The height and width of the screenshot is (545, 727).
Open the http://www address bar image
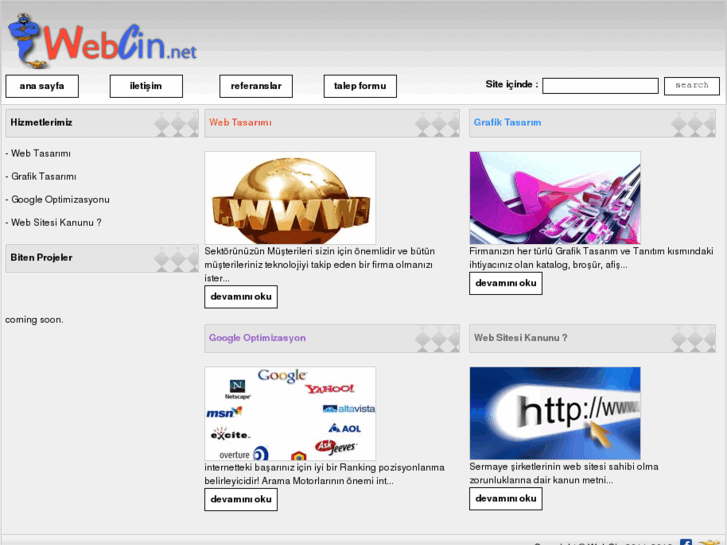pyautogui.click(x=555, y=413)
